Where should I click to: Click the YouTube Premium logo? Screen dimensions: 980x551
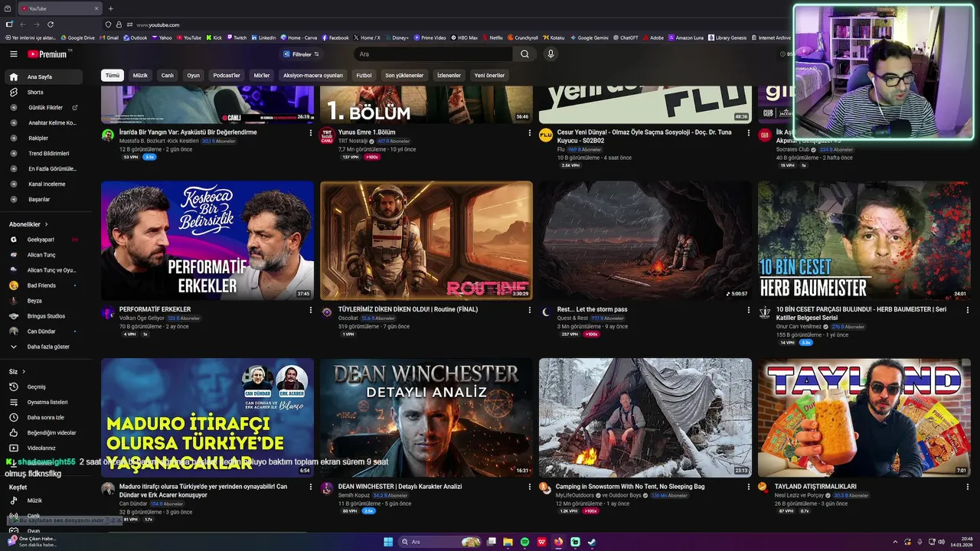(49, 54)
